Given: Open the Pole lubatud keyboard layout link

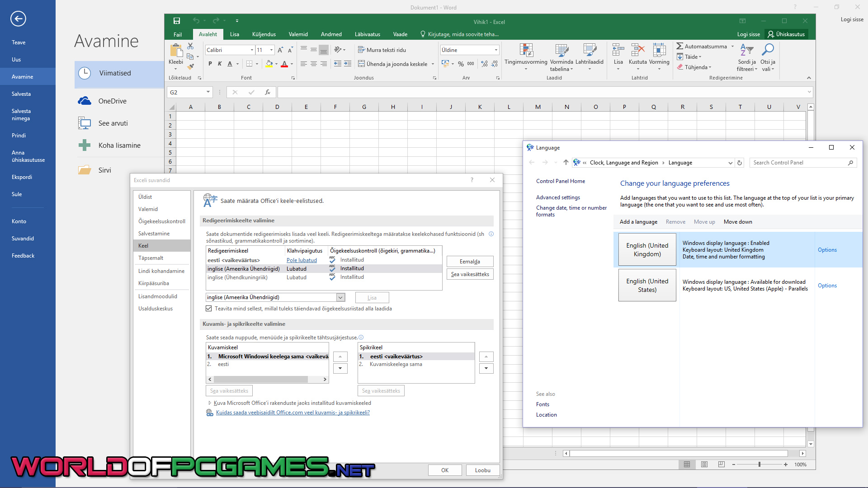Looking at the screenshot, I should (x=302, y=260).
